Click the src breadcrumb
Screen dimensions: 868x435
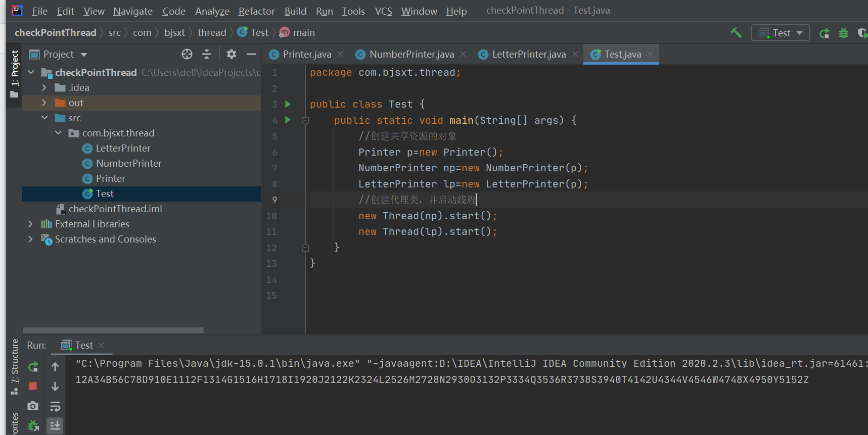tap(115, 33)
